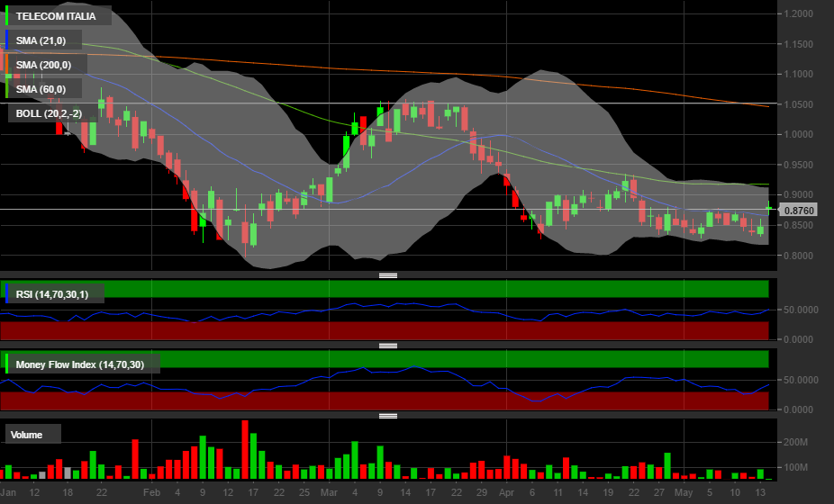
Task: Grab the divider handle between RSI and Money Flow panels
Action: pyautogui.click(x=388, y=346)
